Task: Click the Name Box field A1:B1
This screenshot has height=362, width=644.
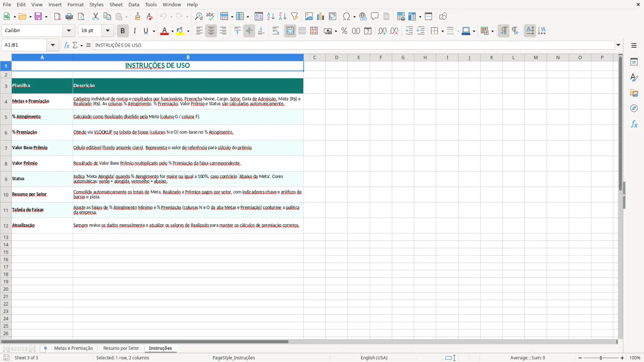Action: pyautogui.click(x=25, y=46)
